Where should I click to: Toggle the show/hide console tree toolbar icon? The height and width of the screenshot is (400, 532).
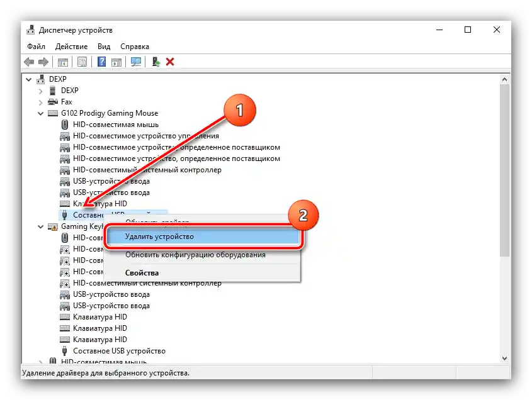tap(63, 62)
